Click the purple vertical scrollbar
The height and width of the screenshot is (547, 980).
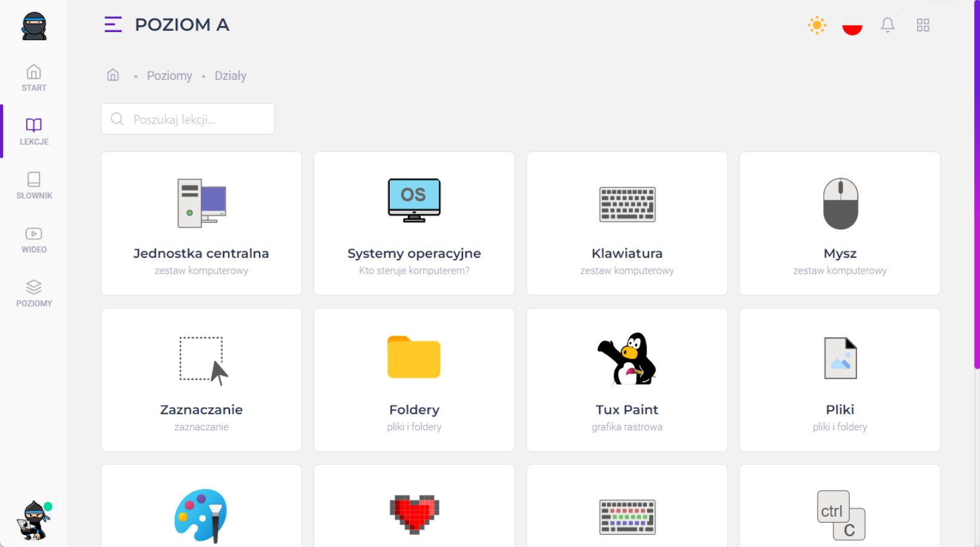976,182
